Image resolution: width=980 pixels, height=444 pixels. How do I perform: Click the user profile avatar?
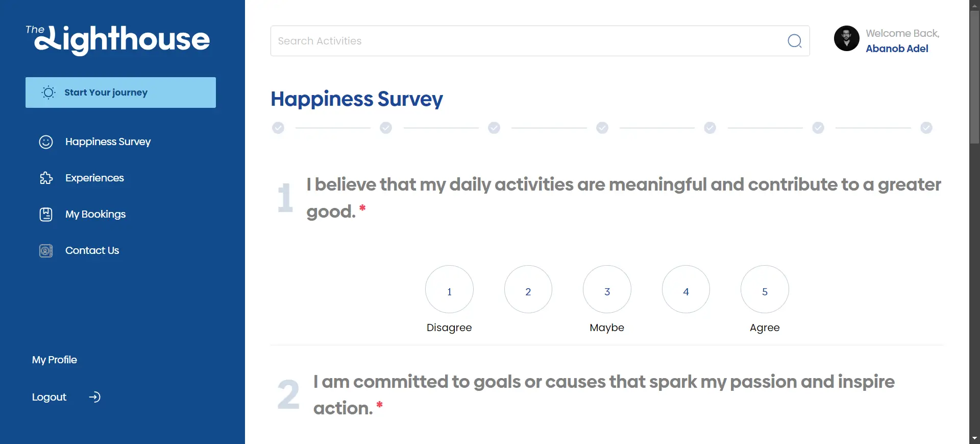coord(846,38)
